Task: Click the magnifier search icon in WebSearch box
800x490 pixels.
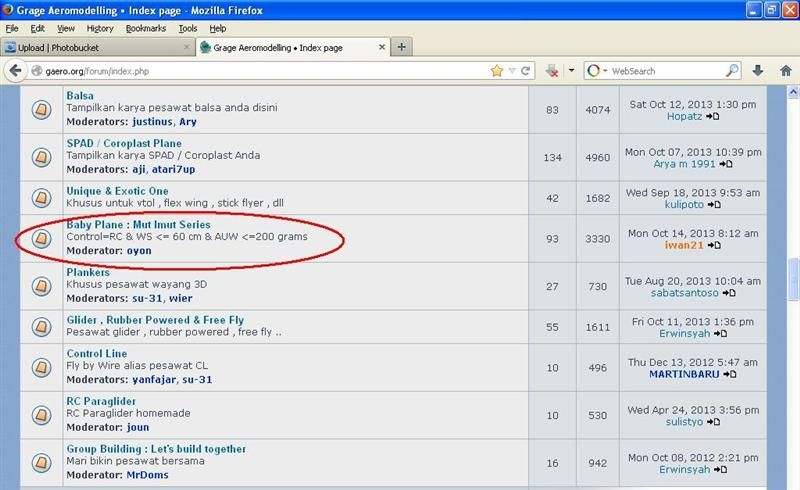Action: [732, 71]
